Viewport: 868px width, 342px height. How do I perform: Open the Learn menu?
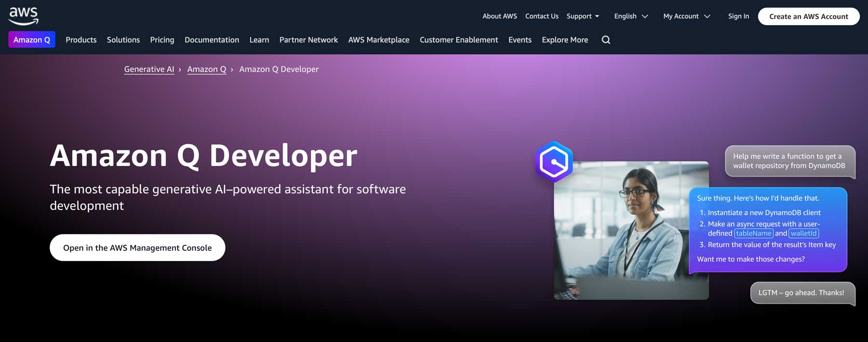259,40
